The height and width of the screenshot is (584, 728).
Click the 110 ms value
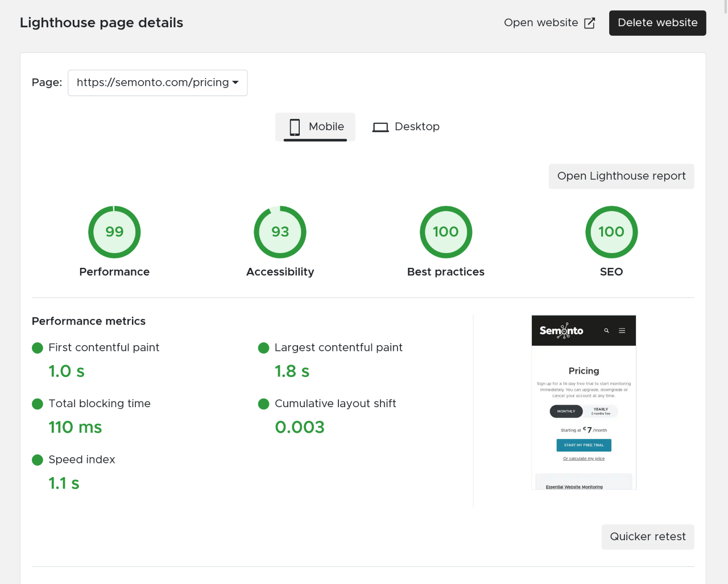tap(75, 427)
